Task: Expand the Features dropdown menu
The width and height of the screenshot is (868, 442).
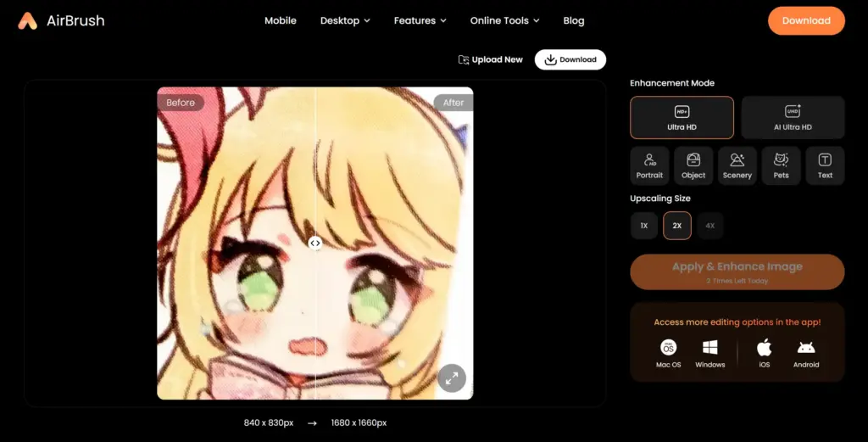Action: pyautogui.click(x=420, y=20)
